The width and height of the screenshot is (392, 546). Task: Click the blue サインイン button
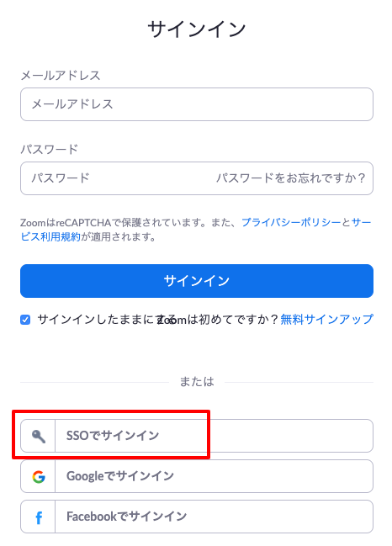click(x=197, y=281)
